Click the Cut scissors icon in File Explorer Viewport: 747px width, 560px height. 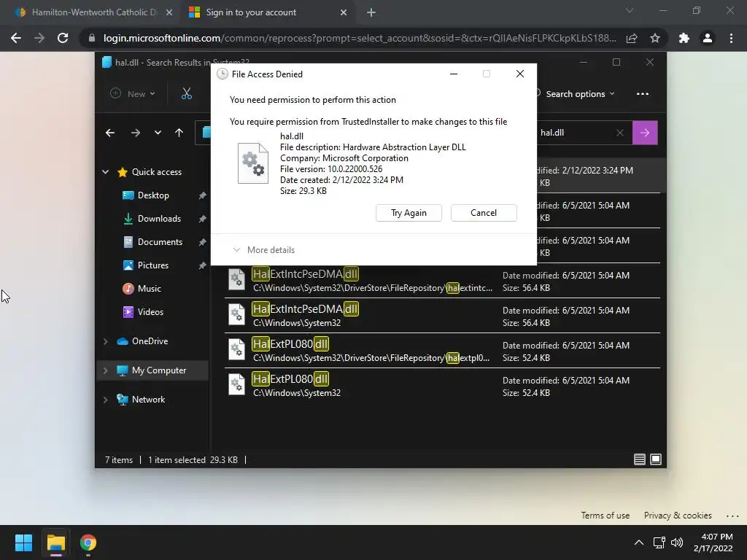(186, 94)
